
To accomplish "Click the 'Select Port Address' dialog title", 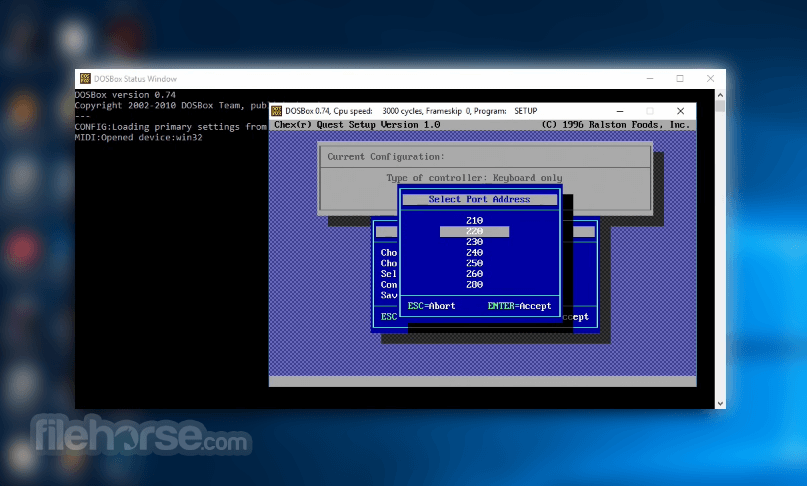I will [479, 199].
